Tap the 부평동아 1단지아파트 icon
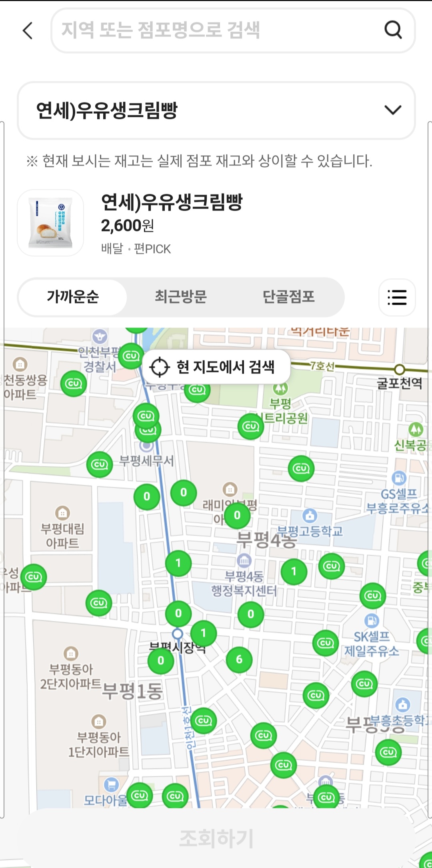Screen dimensions: 432x868 pyautogui.click(x=99, y=721)
